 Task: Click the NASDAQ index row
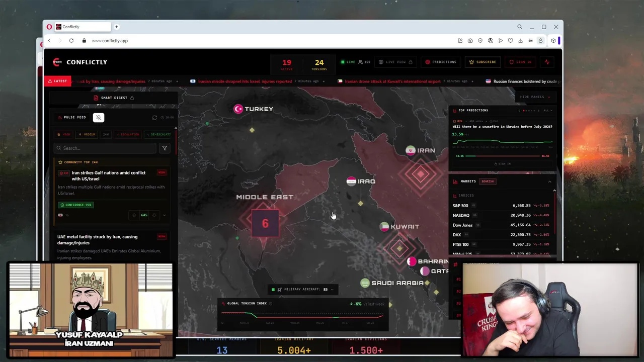(501, 215)
